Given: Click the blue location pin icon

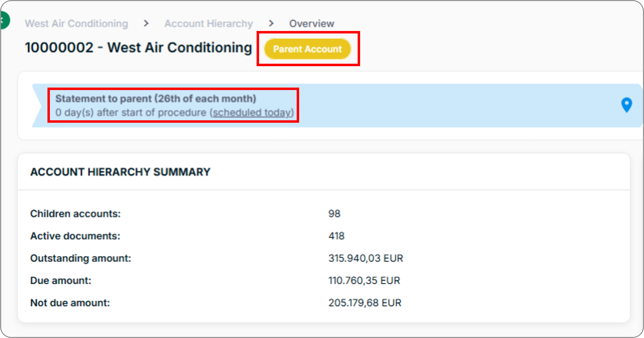Looking at the screenshot, I should (627, 105).
